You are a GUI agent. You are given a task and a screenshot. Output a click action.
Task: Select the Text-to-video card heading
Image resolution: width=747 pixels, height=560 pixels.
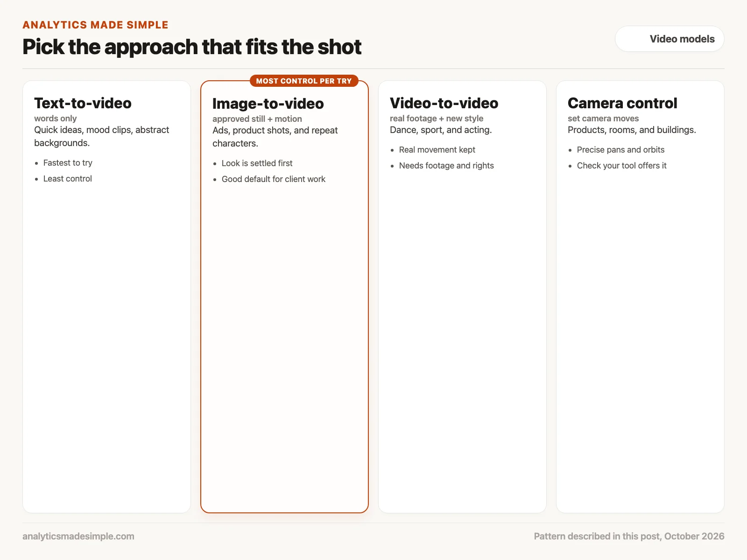pyautogui.click(x=83, y=103)
